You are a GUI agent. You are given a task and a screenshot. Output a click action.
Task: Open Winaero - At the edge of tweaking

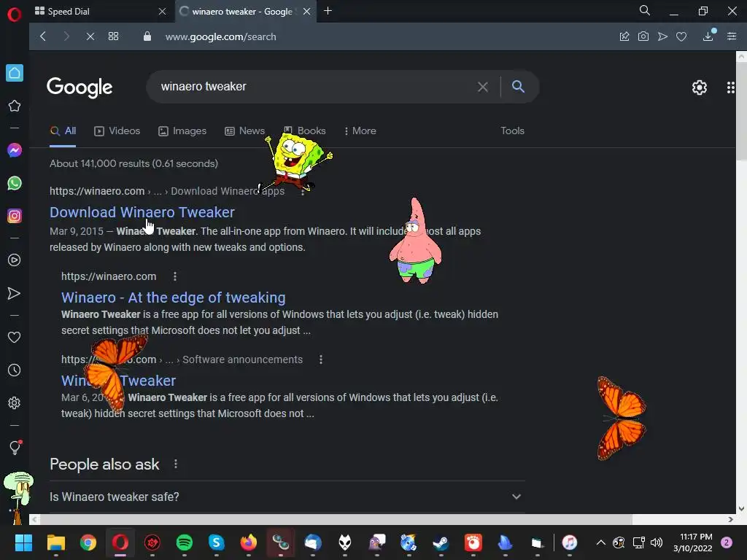pos(174,297)
